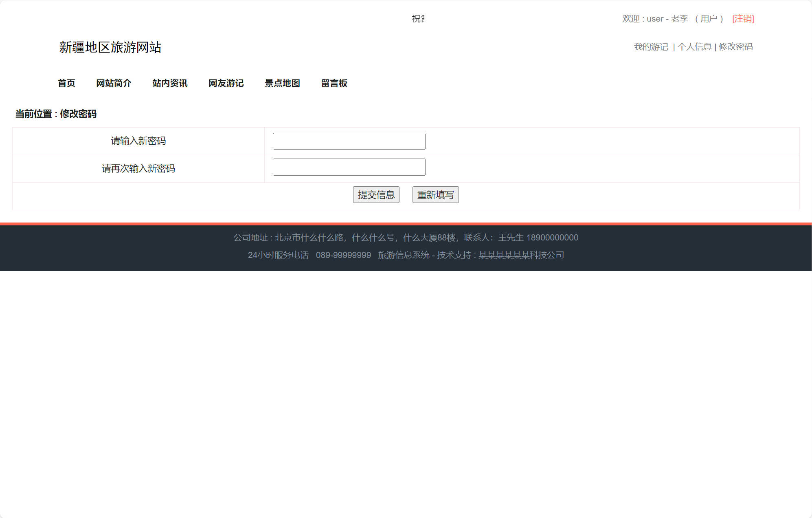Screen dimensions: 812x518
Task: Click the site title 新疆地区旅游网站
Action: coord(110,48)
